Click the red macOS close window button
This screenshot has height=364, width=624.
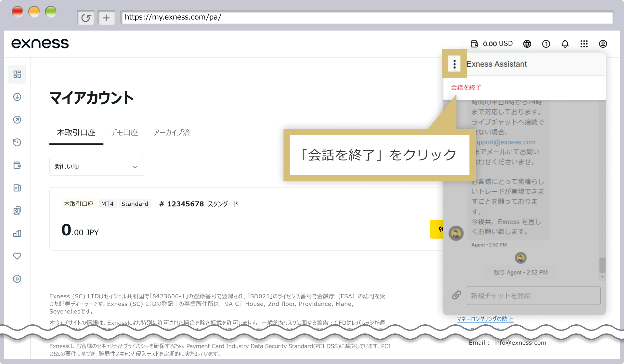tap(17, 12)
